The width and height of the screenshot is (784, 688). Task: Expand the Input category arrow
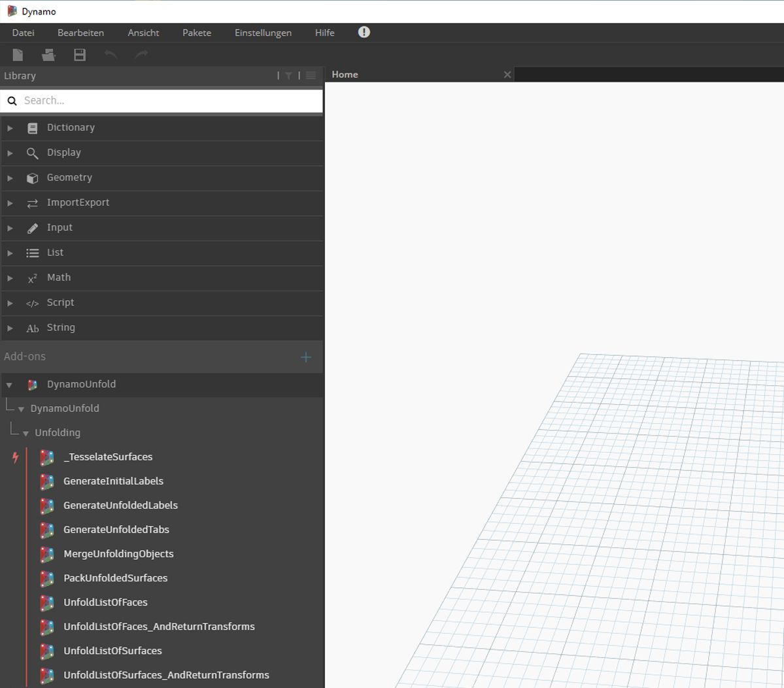[x=10, y=228]
